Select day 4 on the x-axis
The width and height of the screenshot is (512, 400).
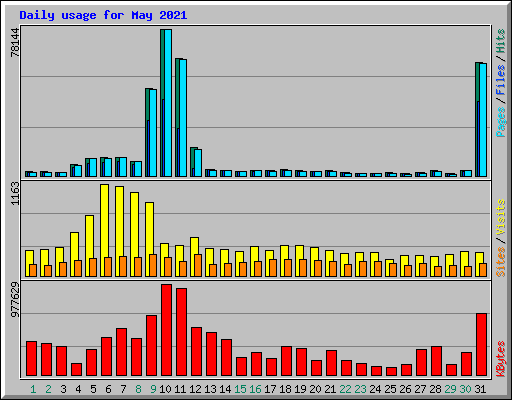pyautogui.click(x=78, y=389)
